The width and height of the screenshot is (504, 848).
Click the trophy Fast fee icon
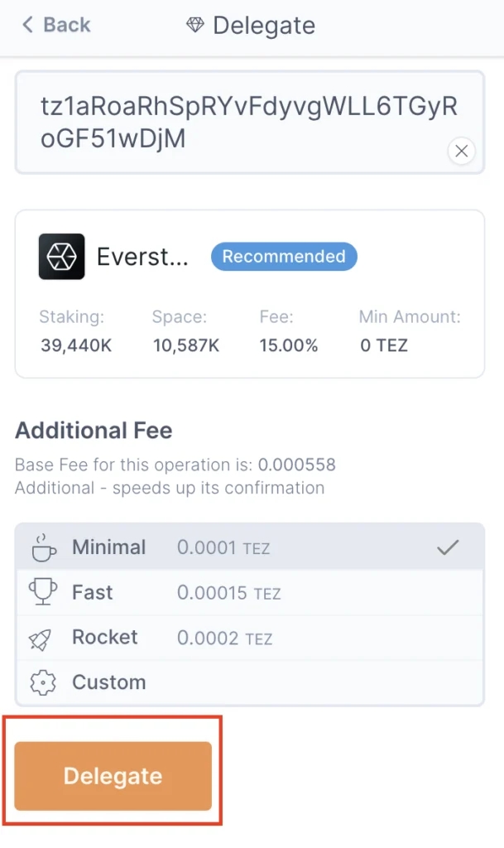click(43, 592)
